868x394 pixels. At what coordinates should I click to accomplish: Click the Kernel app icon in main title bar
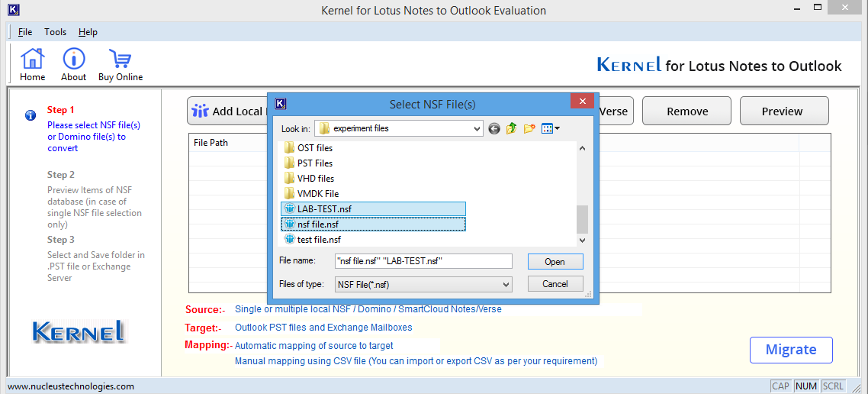coord(15,10)
